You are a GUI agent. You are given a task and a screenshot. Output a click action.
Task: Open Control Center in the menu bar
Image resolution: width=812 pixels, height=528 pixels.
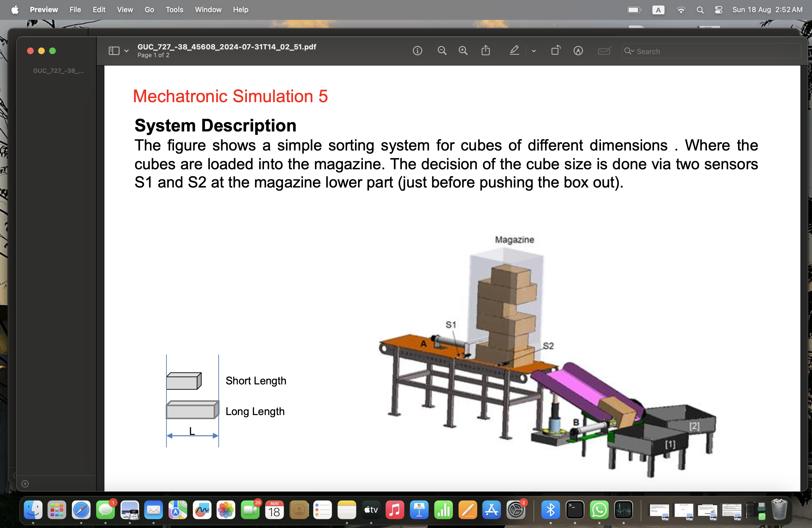tap(719, 10)
